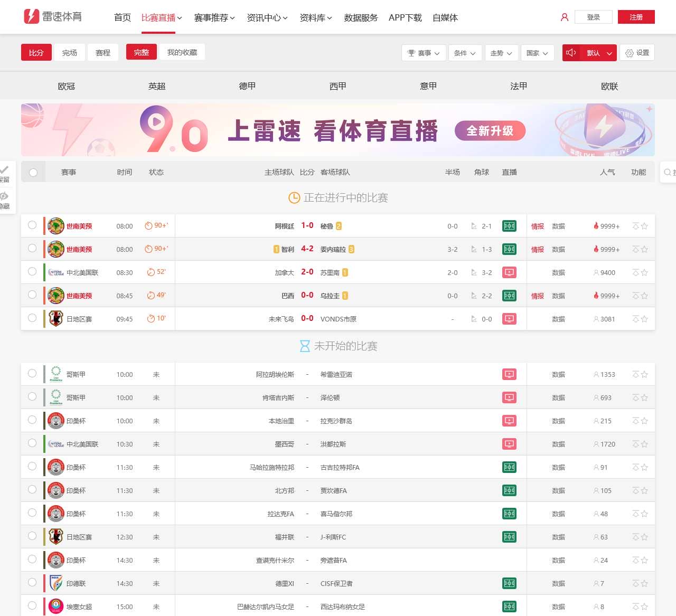Click the 上雷速 看体育直播 banner
This screenshot has width=676, height=616.
click(x=338, y=130)
